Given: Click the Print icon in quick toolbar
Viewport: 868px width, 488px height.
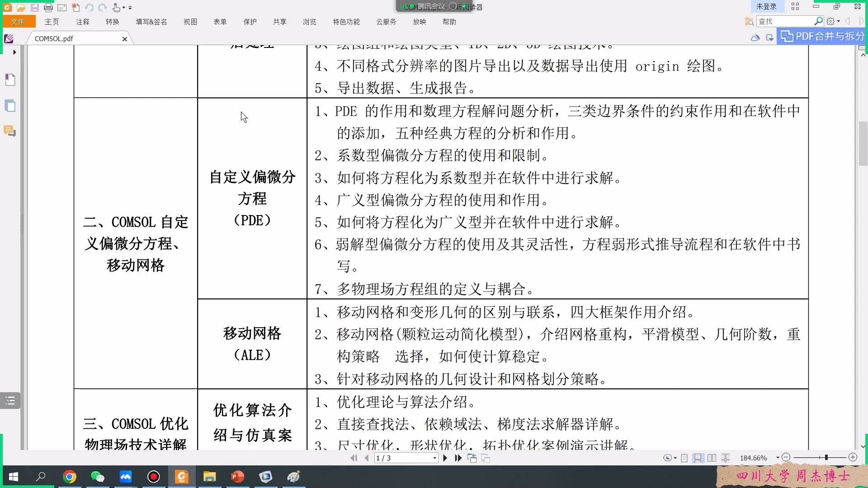Looking at the screenshot, I should 48,8.
